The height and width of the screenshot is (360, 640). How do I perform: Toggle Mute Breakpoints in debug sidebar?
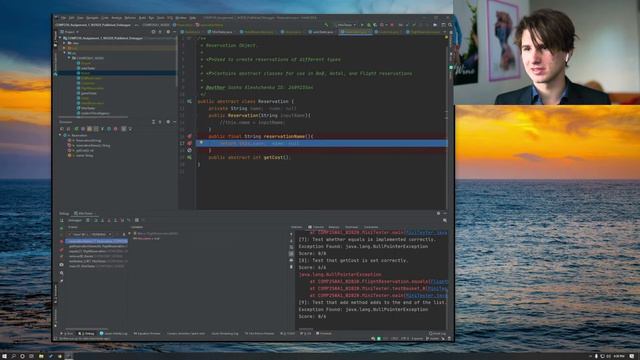pos(62,257)
